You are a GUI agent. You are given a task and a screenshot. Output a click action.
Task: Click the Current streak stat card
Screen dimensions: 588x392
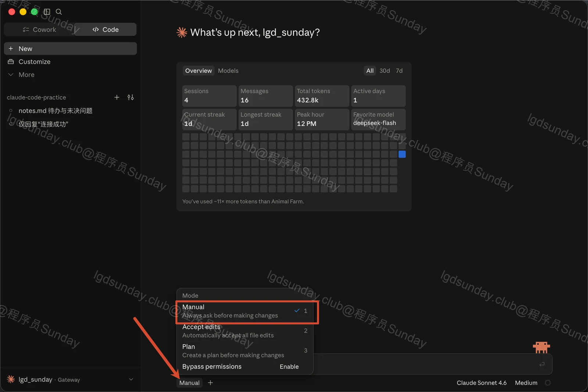209,119
